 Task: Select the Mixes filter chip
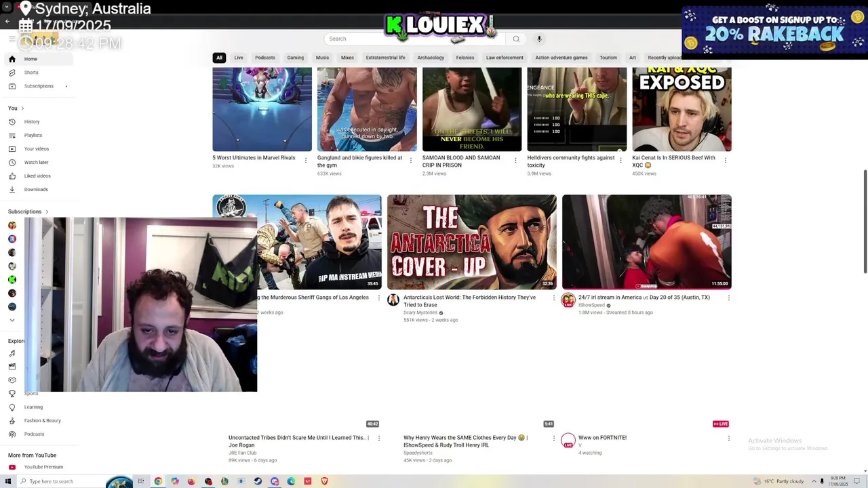click(347, 58)
